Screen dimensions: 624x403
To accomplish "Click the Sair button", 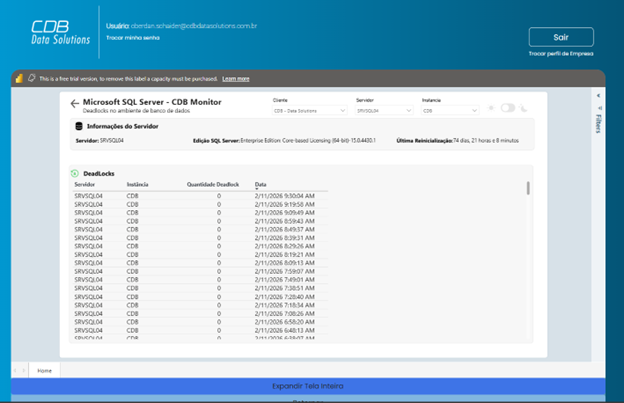I will (x=560, y=36).
